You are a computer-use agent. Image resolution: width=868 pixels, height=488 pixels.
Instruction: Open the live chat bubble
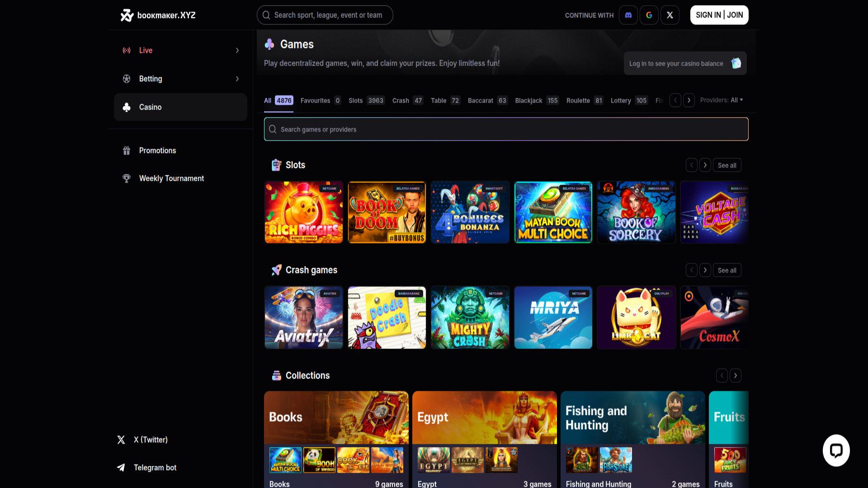coord(836,450)
